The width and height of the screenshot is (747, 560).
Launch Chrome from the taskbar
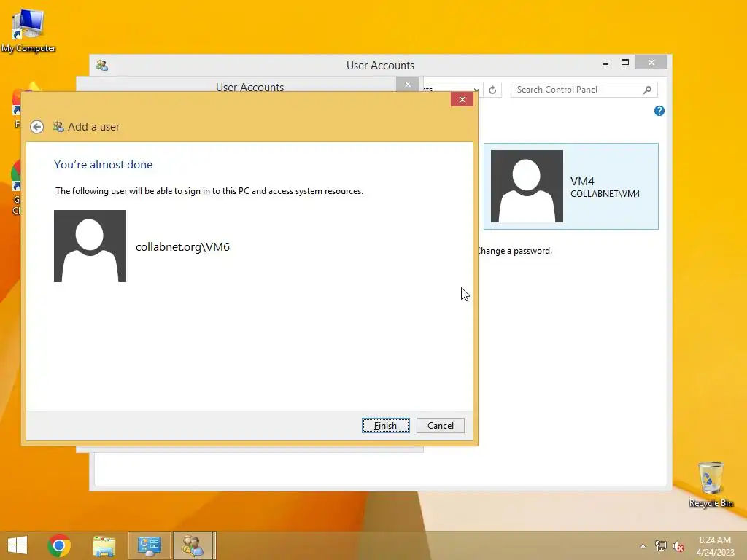(59, 545)
